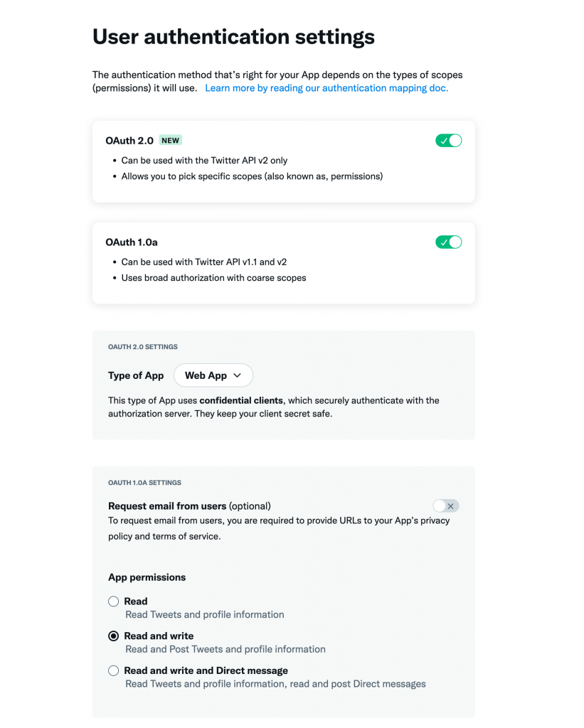Click the User authentication settings title
This screenshot has width=584, height=728.
(233, 36)
